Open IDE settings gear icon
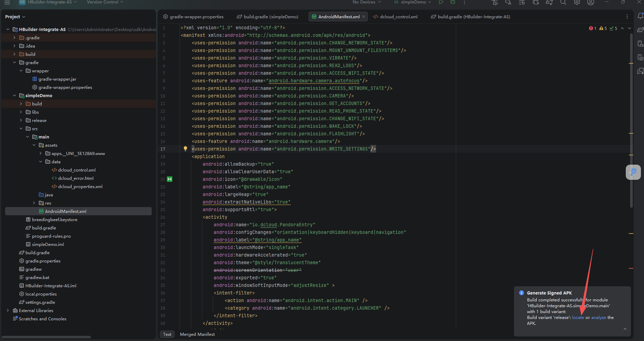This screenshot has width=644, height=341. [x=577, y=2]
